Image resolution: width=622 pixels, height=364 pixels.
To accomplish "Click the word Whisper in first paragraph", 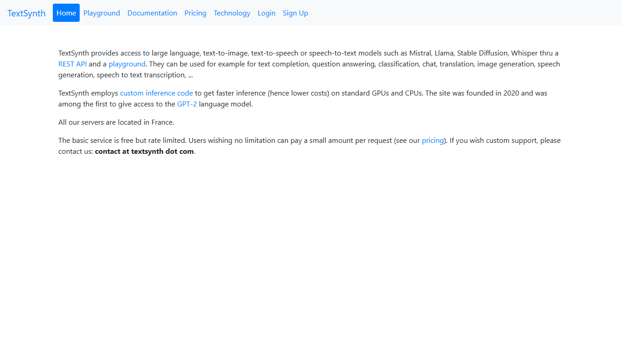I will 525,53.
